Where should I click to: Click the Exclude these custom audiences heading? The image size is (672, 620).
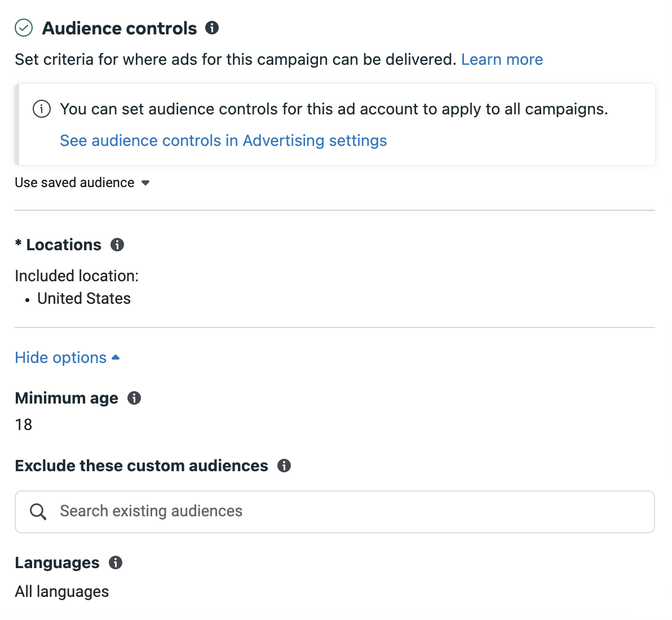point(142,466)
